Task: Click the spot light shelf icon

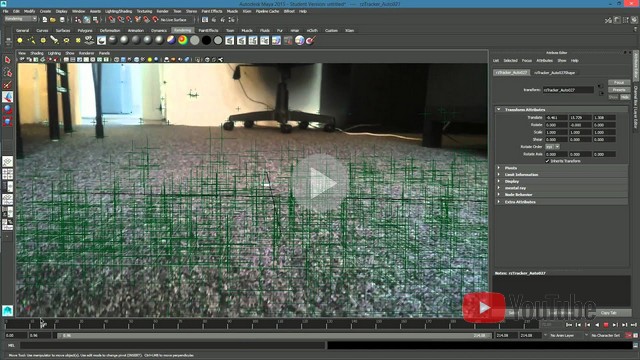Action: (54, 40)
